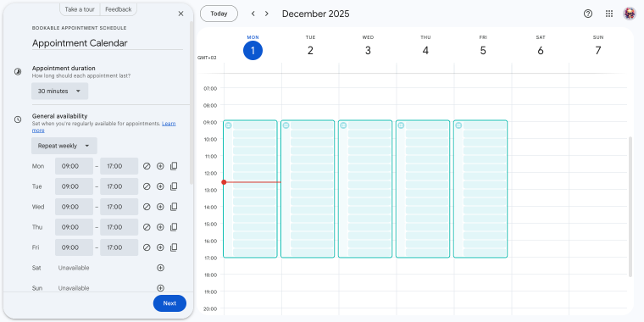Select Tuesday's availability block in calendar
Viewport: 644px width, 322px height.
tap(308, 189)
